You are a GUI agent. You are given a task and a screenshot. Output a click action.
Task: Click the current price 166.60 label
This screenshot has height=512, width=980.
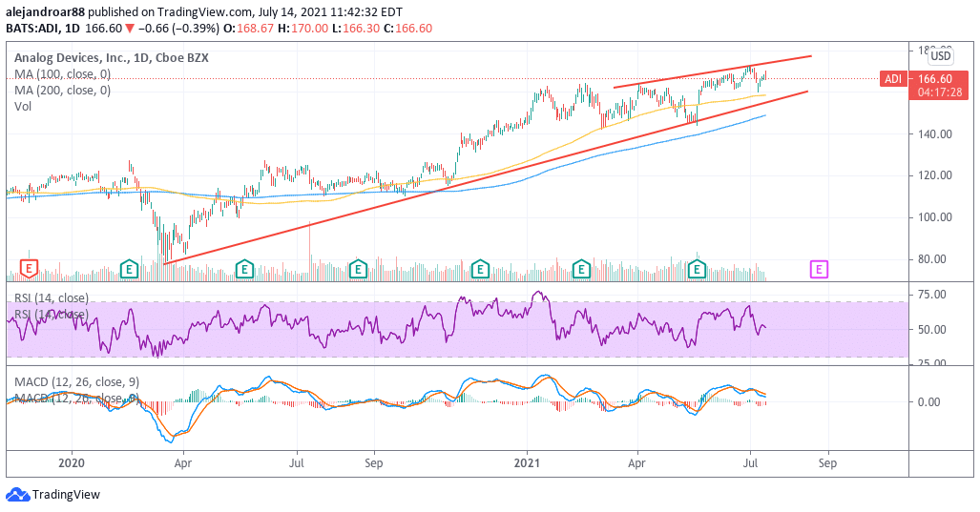click(x=935, y=79)
